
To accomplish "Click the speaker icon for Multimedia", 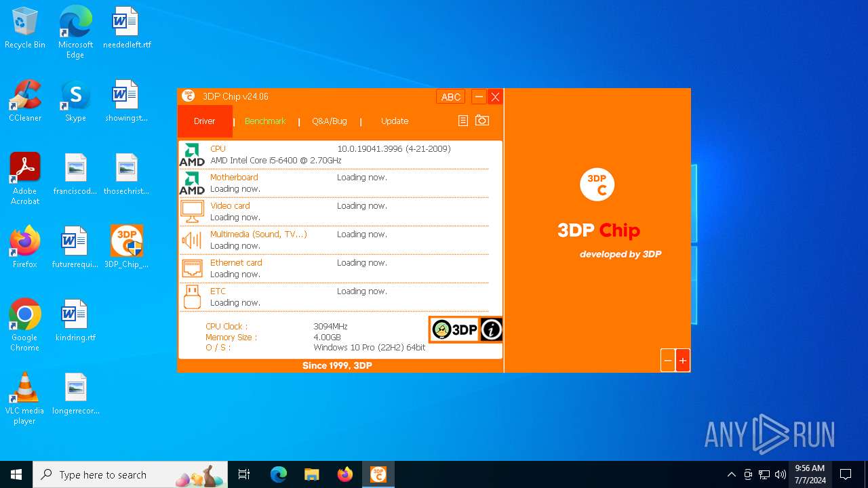I will (192, 240).
